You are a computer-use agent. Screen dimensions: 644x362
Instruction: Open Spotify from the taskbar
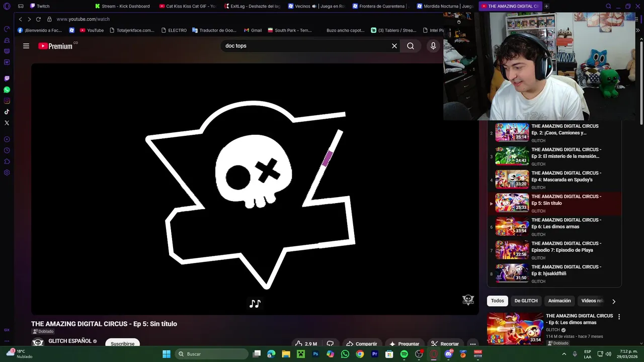(404, 354)
